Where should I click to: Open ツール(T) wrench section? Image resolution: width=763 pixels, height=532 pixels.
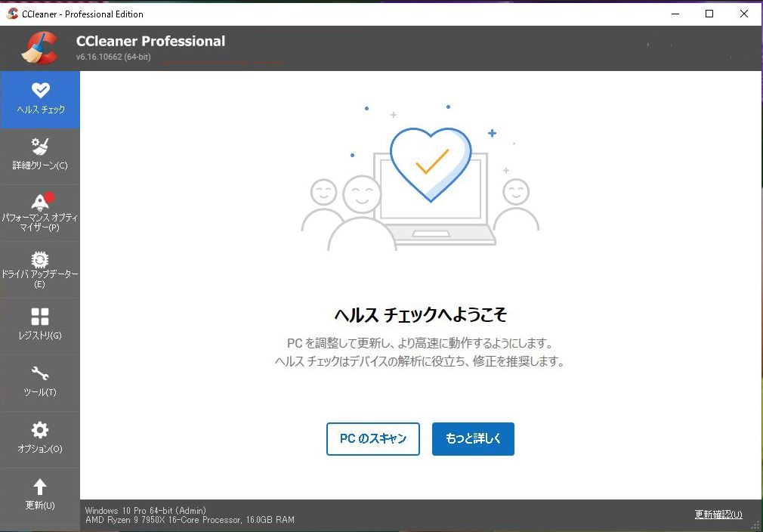click(x=40, y=383)
